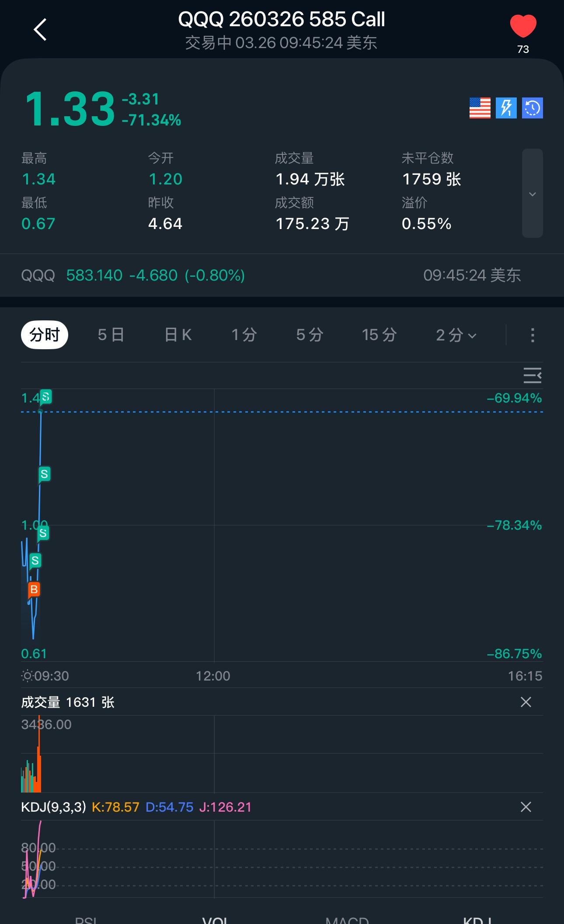Tap the red heart favorite icon

coord(523,26)
